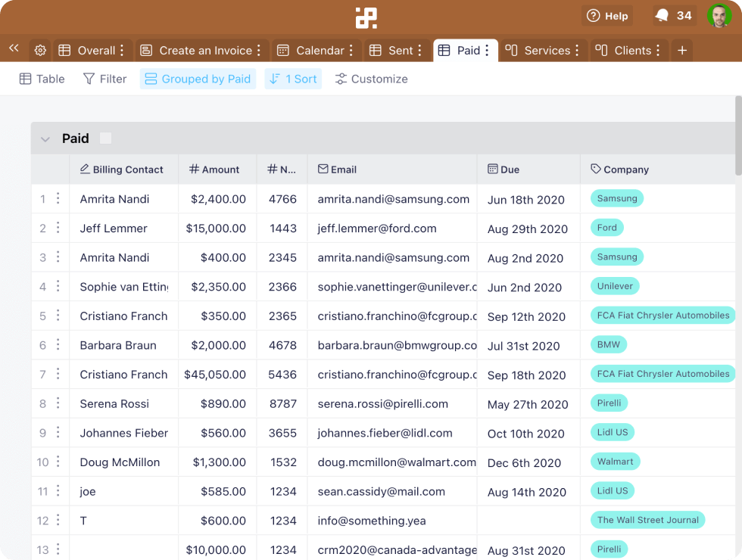Select invoice number 4766
This screenshot has height=560, width=742.
[x=282, y=199]
